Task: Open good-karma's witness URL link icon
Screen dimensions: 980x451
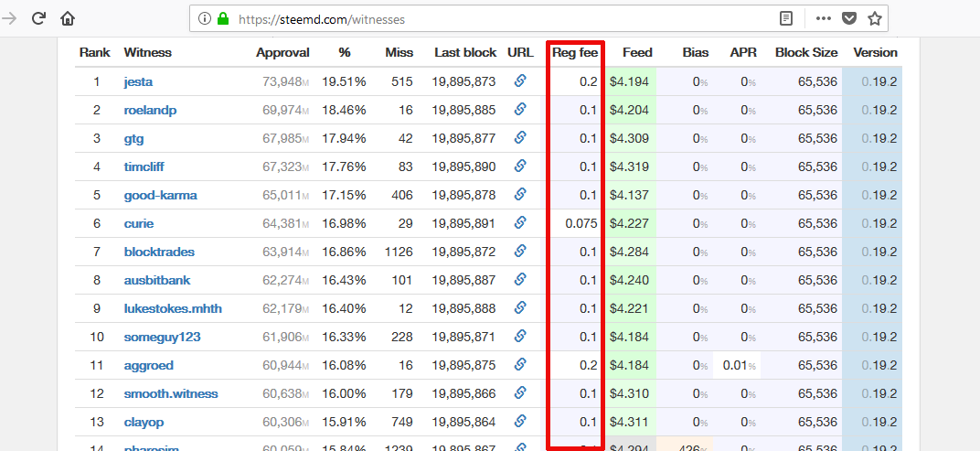Action: [520, 194]
